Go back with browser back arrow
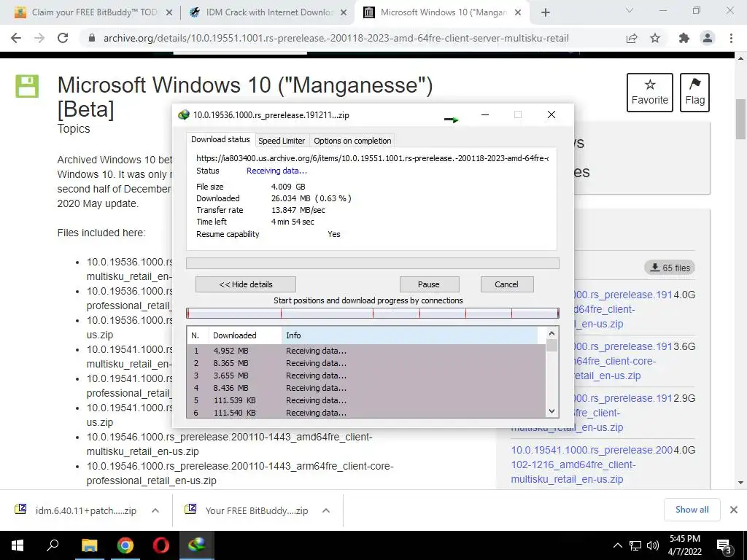The image size is (747, 560). point(16,38)
